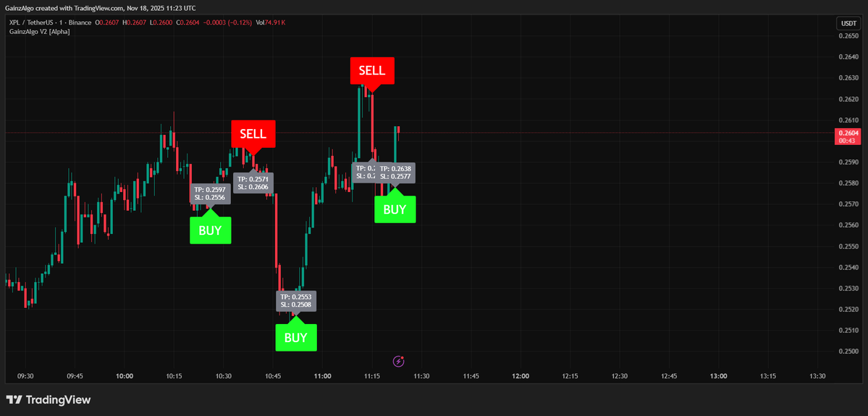Click the TP: 0.2571 SL: 0.2606 box
Screen dimensions: 868x416
point(253,183)
